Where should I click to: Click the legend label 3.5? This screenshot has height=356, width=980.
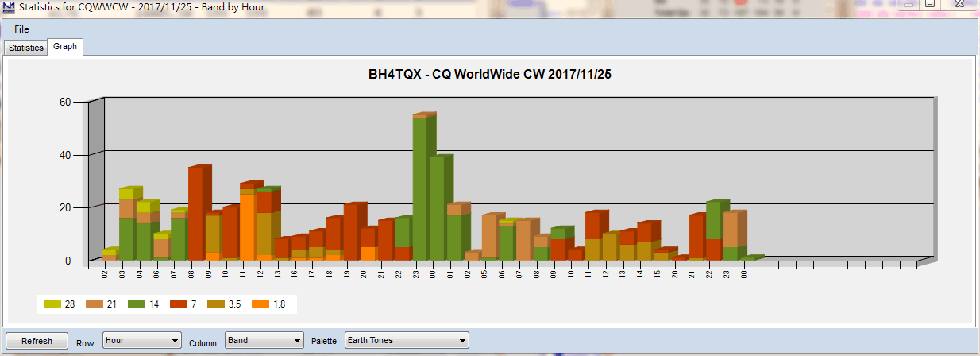tap(237, 304)
